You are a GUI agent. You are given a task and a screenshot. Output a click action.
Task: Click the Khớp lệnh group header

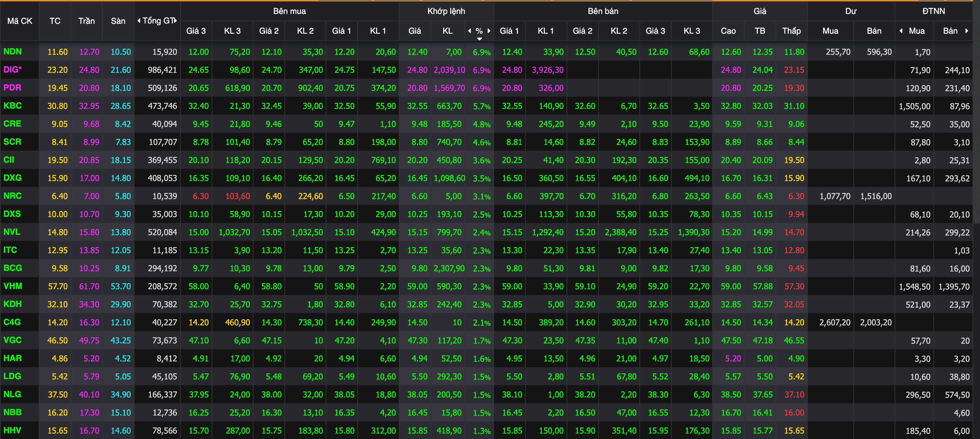(446, 11)
